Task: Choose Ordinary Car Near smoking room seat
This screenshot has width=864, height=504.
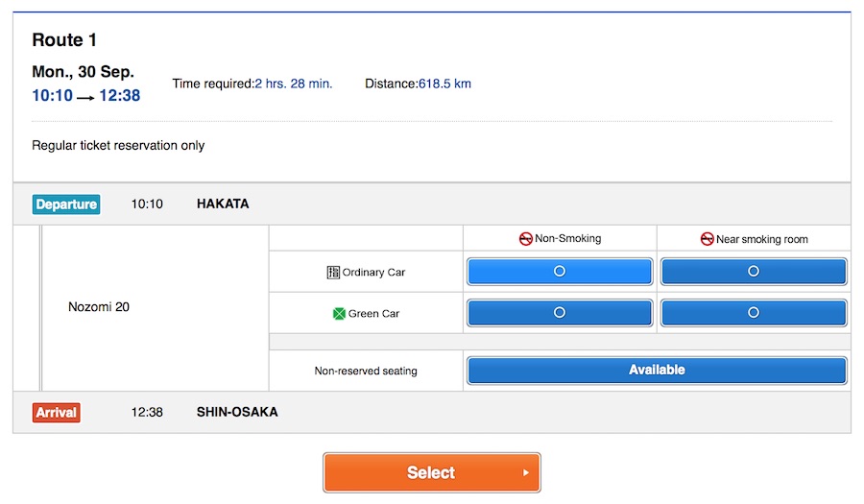Action: 754,272
